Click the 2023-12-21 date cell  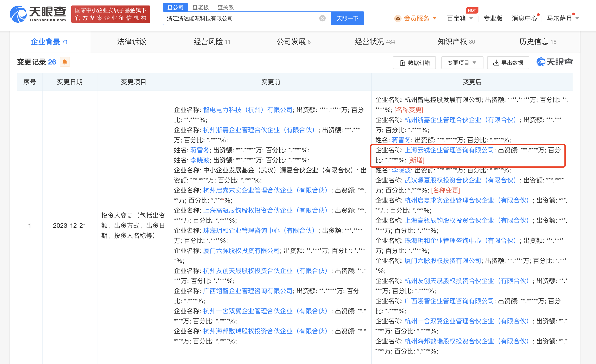click(70, 226)
